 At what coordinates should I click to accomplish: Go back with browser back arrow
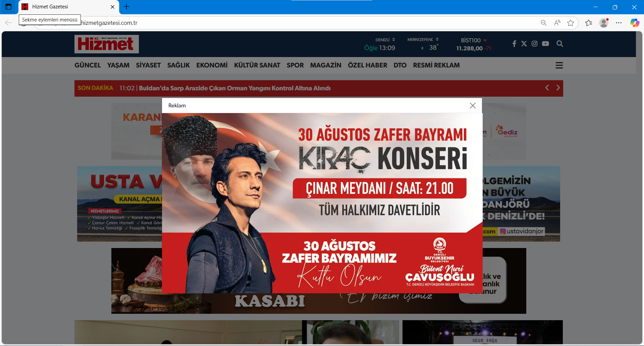pos(8,22)
